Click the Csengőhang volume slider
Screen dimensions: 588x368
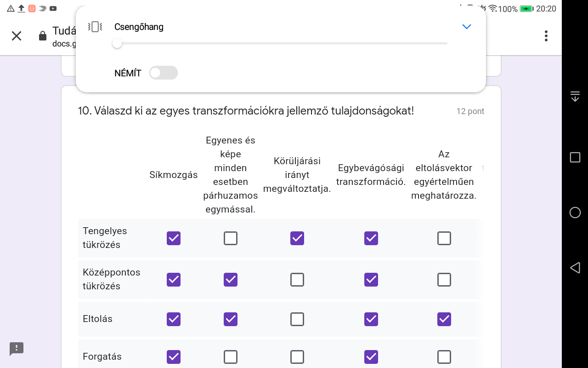pyautogui.click(x=280, y=43)
